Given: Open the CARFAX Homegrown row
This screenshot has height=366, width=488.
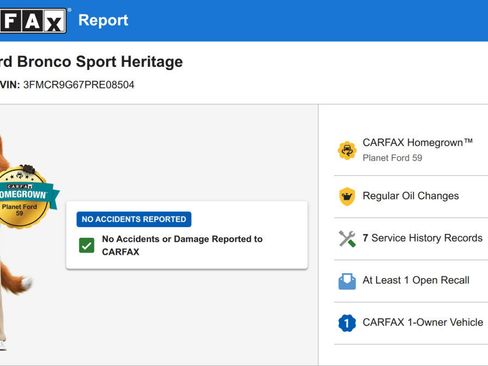Looking at the screenshot, I should [x=411, y=150].
